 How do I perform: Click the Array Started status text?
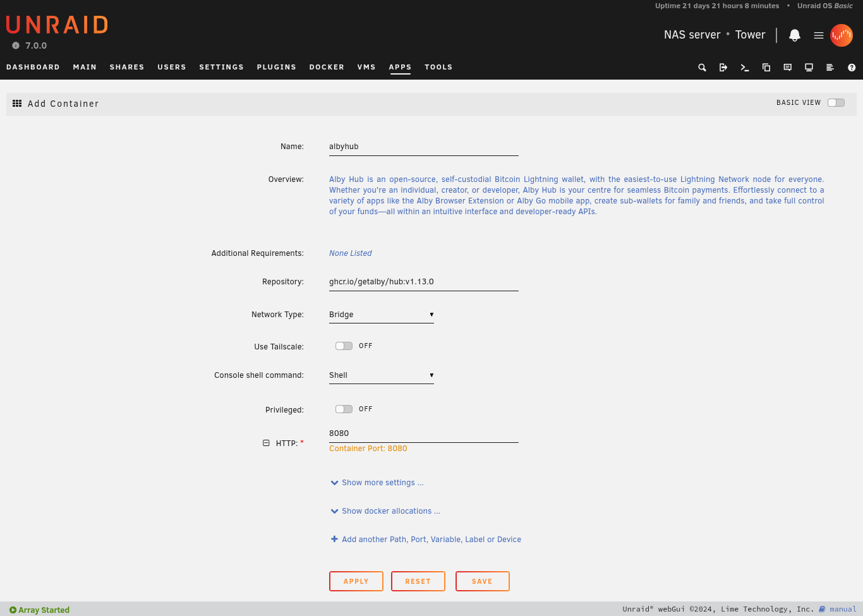click(44, 610)
